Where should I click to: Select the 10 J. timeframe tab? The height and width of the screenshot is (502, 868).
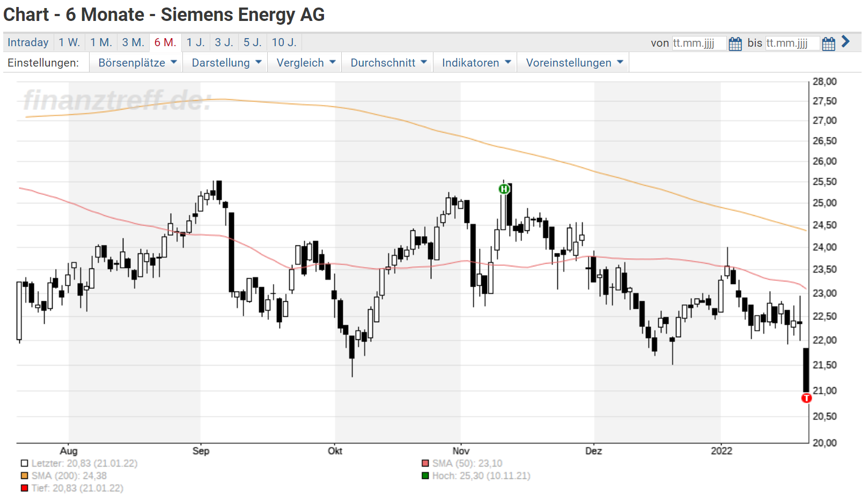coord(284,42)
